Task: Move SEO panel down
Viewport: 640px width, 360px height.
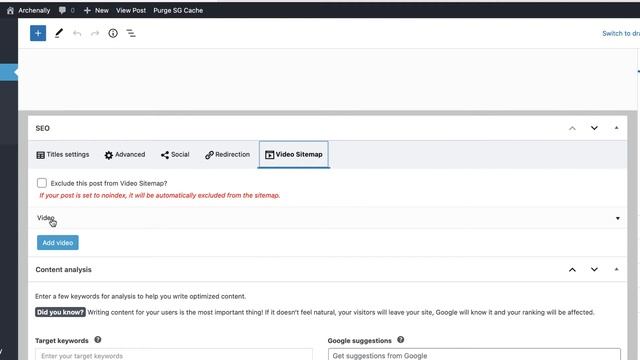Action: tap(594, 128)
